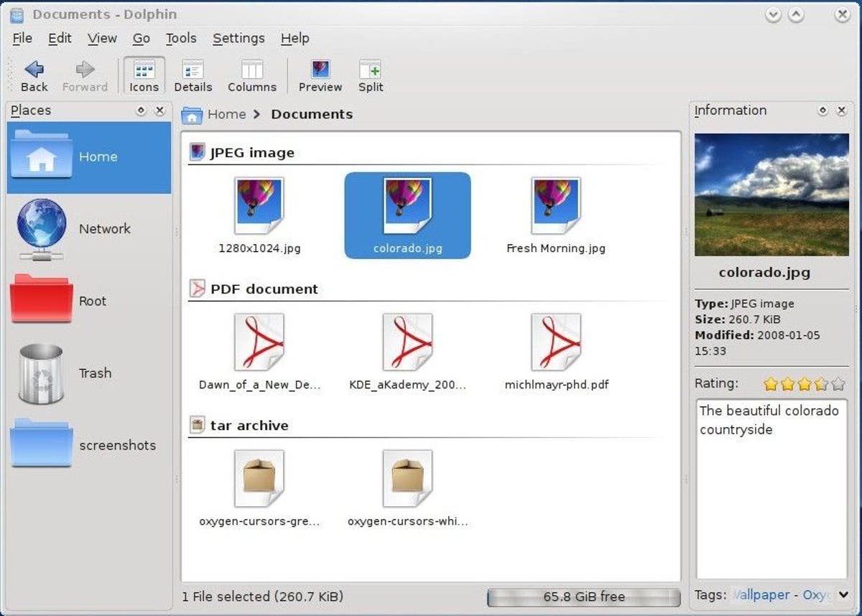Undock the Information panel with float button
The width and height of the screenshot is (862, 616).
(x=822, y=111)
